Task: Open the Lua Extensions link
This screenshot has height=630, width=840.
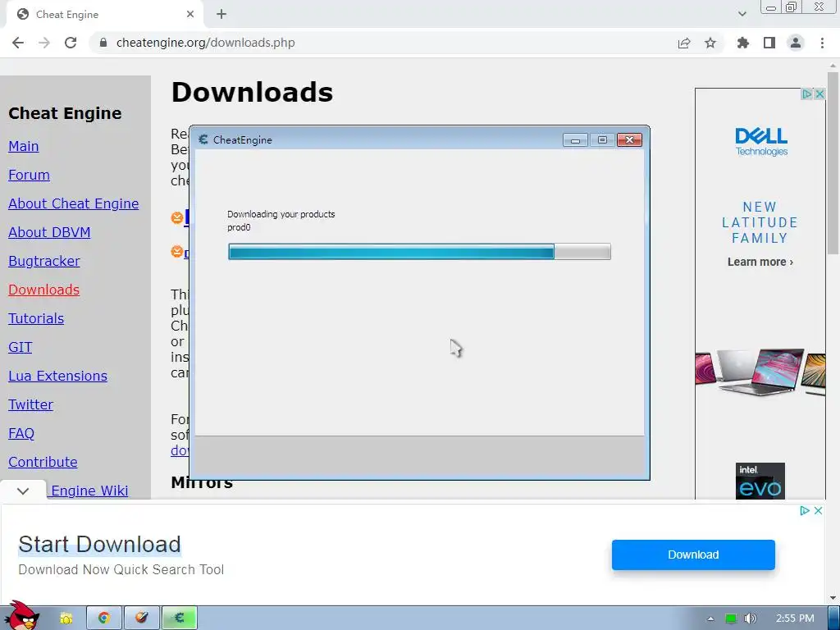Action: 58,376
